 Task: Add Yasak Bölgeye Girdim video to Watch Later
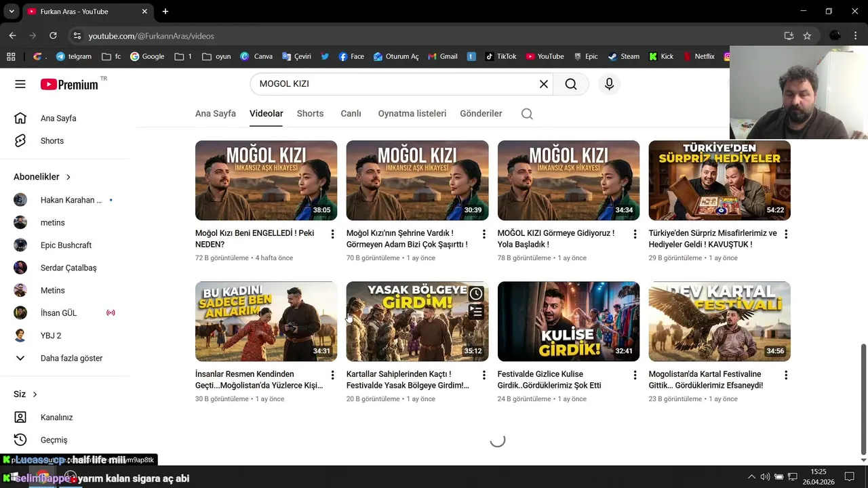[476, 293]
